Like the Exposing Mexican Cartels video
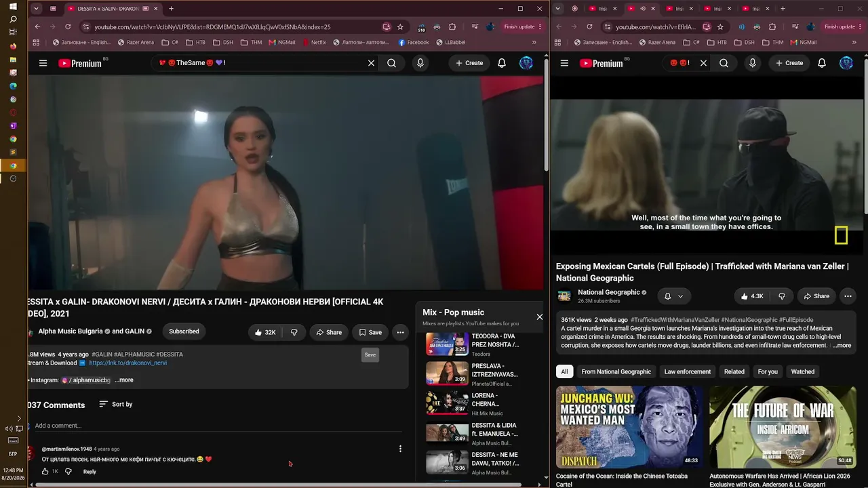The width and height of the screenshot is (868, 488). pyautogui.click(x=753, y=296)
